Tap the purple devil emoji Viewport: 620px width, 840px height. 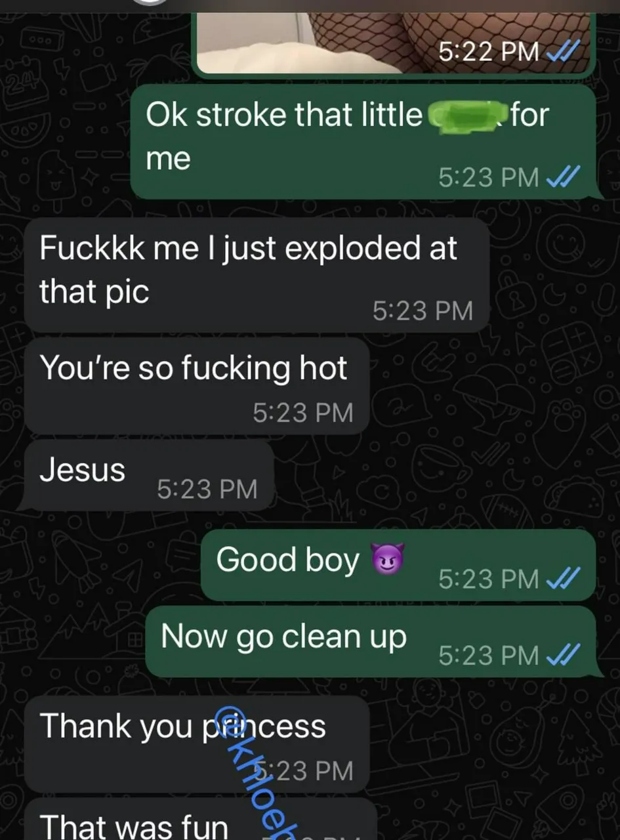point(388,560)
